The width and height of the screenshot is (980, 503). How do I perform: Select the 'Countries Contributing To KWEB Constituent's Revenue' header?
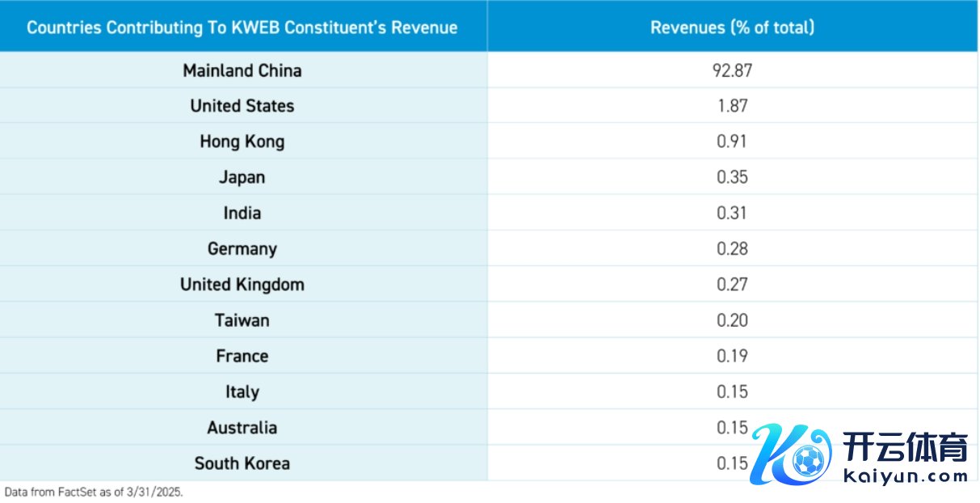pyautogui.click(x=242, y=27)
